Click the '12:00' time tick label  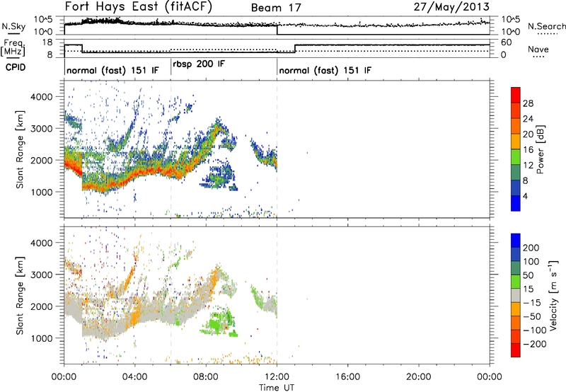[277, 377]
